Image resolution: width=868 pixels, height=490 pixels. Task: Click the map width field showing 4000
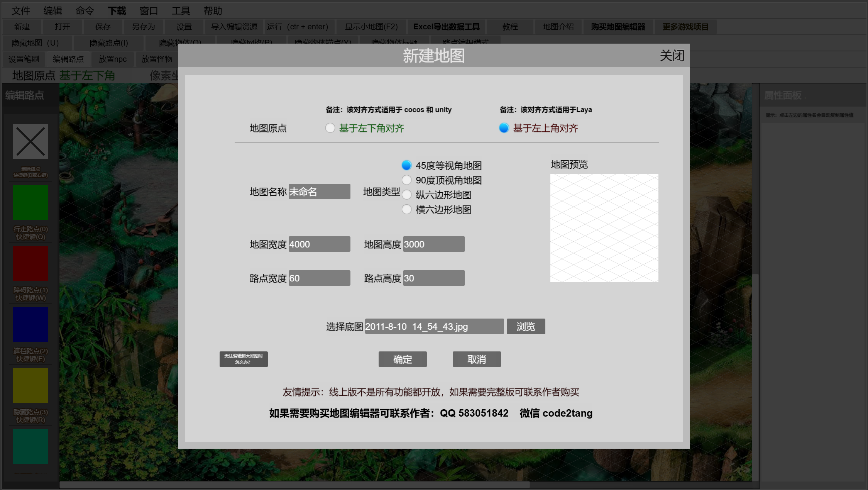[319, 244]
